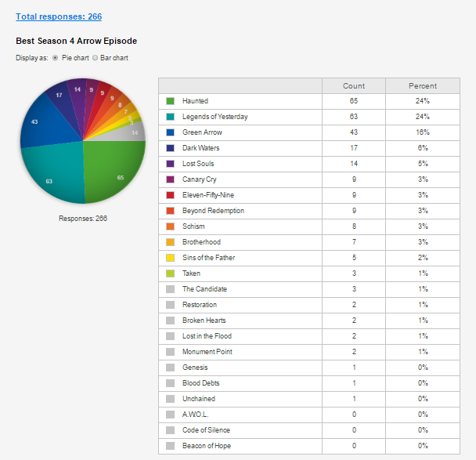Click the Legends of Yesterday row label
476x460 pixels.
tap(215, 117)
